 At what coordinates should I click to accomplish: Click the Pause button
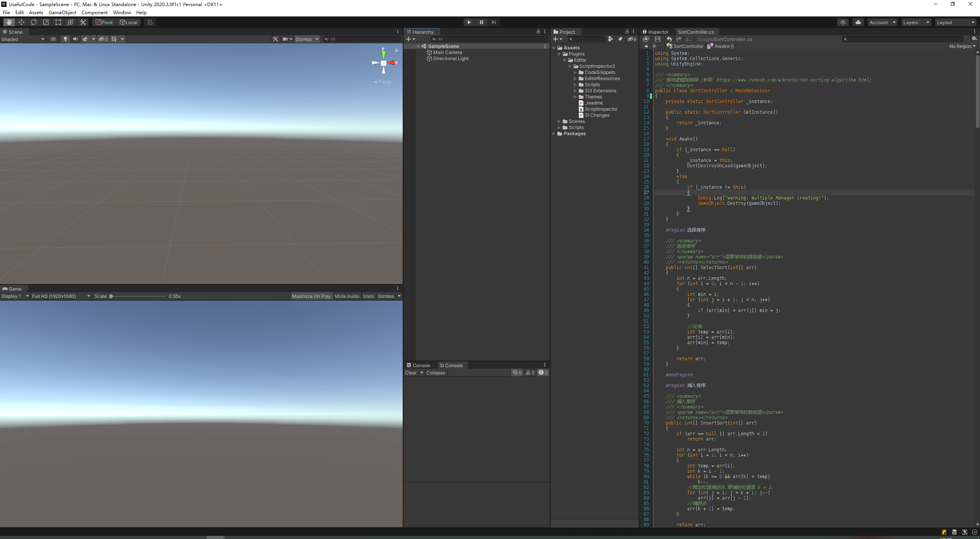click(x=481, y=22)
